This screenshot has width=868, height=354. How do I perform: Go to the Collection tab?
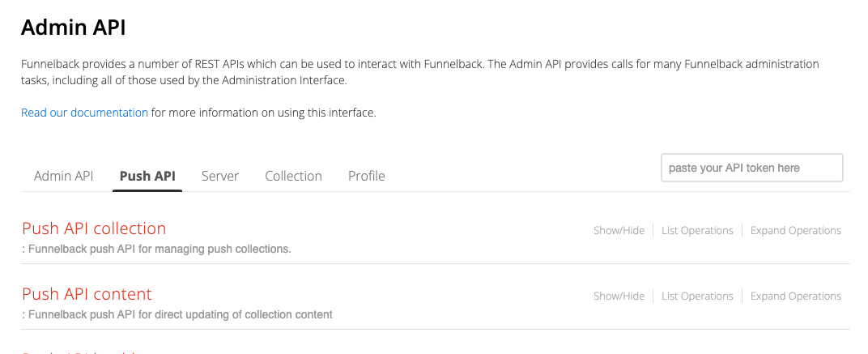click(293, 176)
